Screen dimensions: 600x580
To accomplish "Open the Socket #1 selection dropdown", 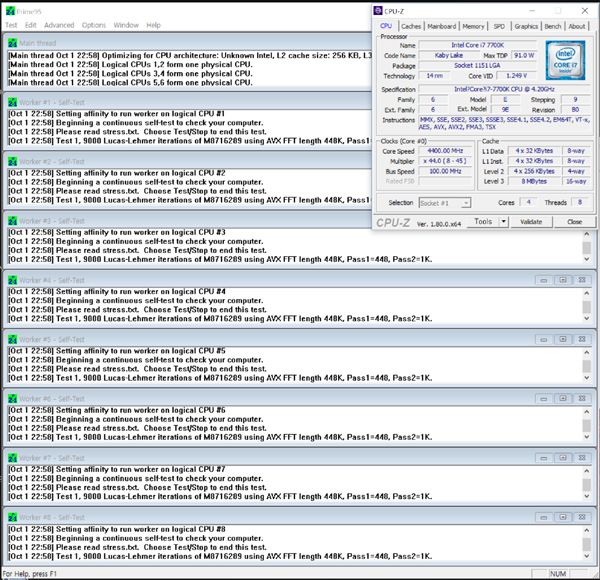I will click(x=445, y=203).
